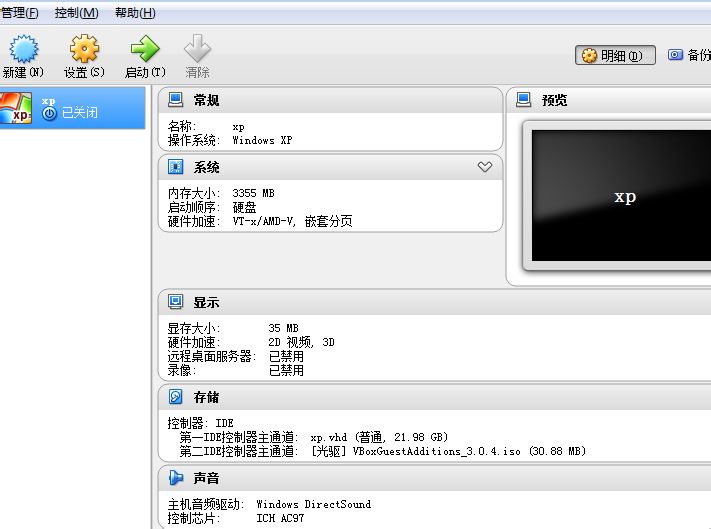The width and height of the screenshot is (711, 529).
Task: Open Settings (设置) gear icon
Action: pos(84,49)
